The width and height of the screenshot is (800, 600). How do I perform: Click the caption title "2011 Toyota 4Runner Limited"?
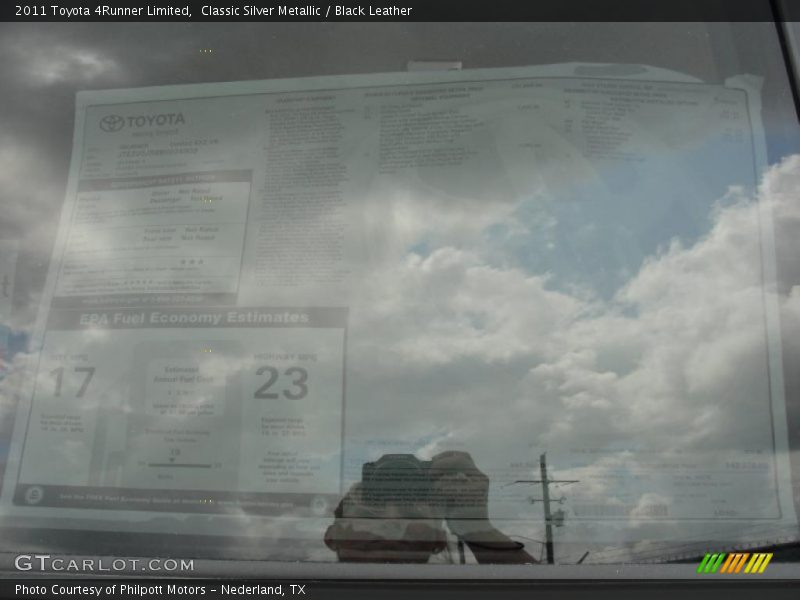[103, 10]
